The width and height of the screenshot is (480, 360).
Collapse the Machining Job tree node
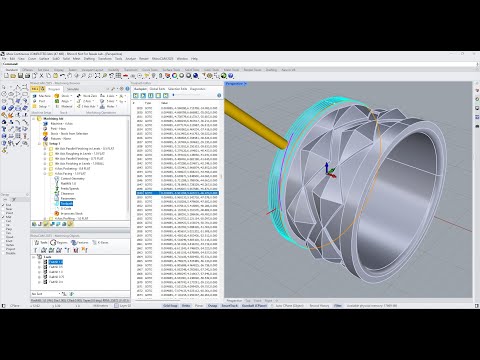[x=34, y=119]
